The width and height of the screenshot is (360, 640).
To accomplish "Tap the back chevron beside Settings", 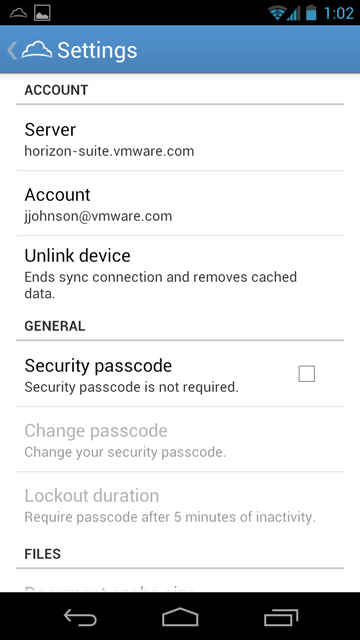I will (12, 50).
